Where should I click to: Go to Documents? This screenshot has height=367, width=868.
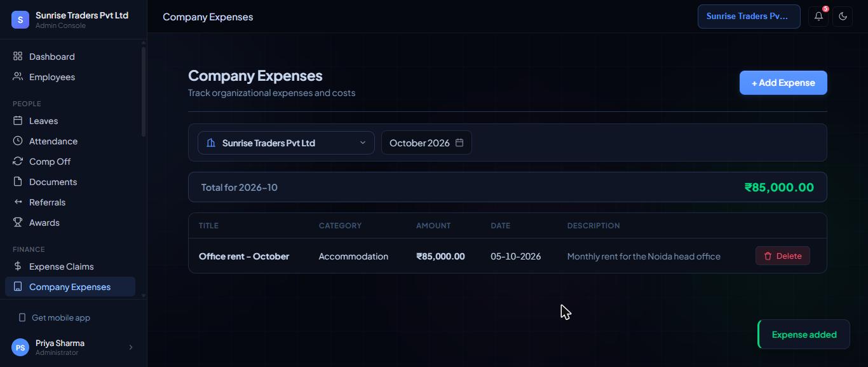(x=70, y=182)
